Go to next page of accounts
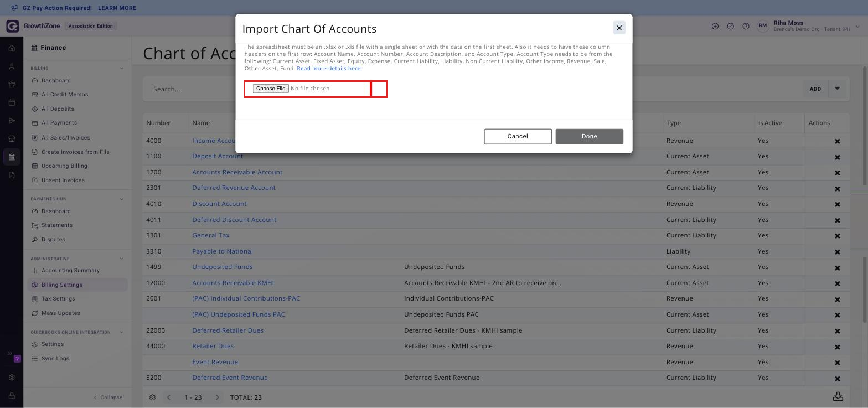 click(x=218, y=397)
